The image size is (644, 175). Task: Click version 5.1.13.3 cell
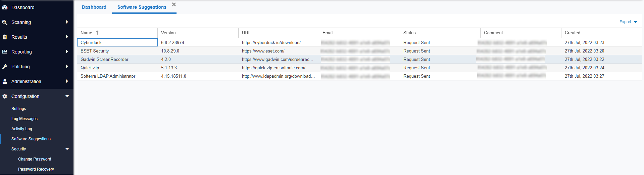[169, 68]
